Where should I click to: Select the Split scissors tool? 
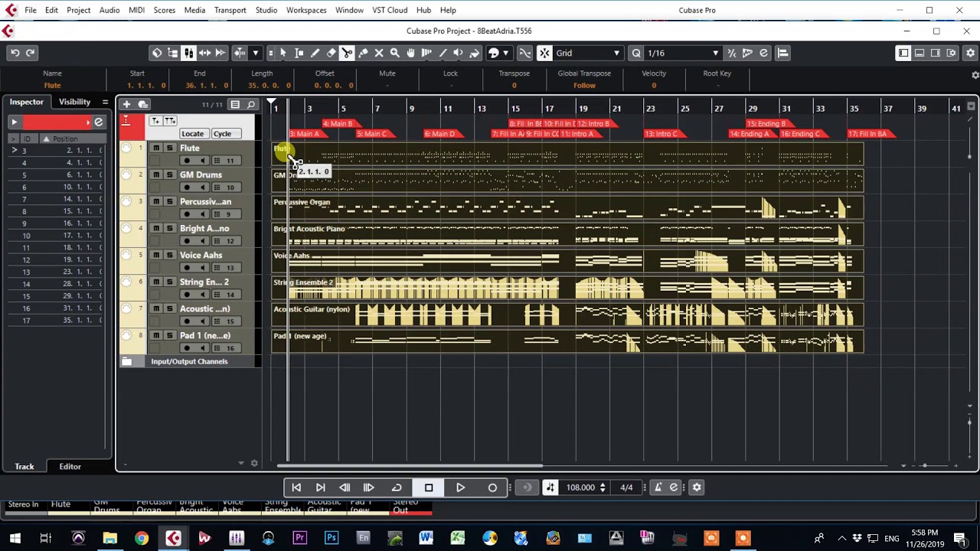coord(347,53)
